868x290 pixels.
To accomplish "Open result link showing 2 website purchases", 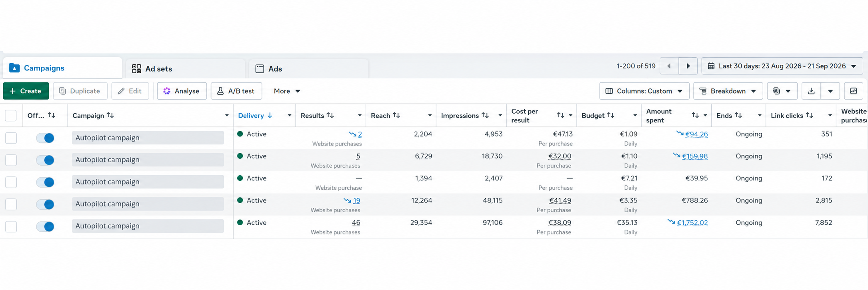I will coord(360,134).
